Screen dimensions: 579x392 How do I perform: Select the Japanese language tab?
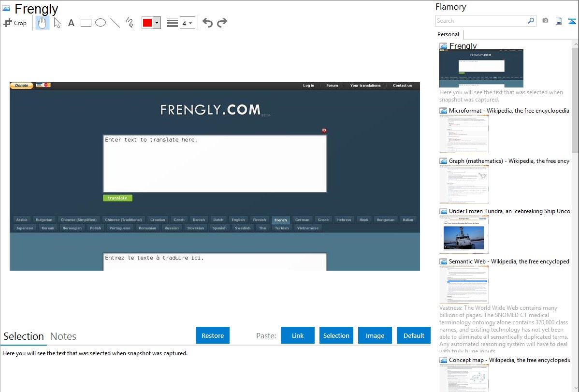(x=25, y=228)
